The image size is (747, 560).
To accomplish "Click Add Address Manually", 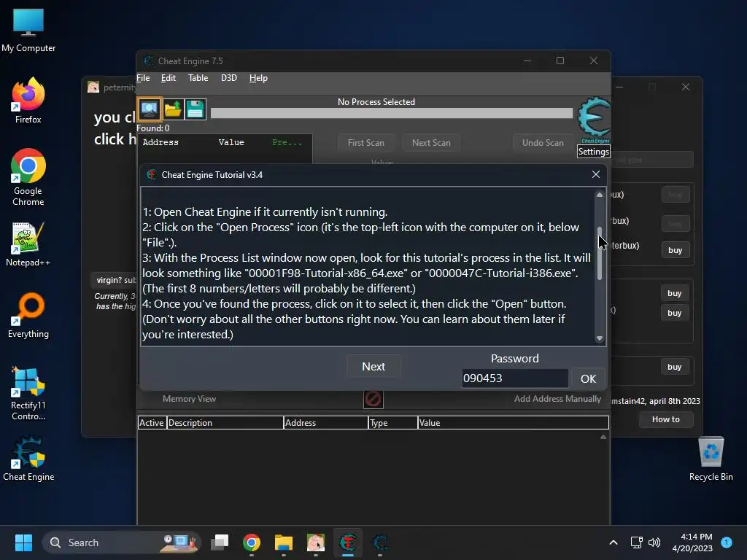I will (x=557, y=399).
